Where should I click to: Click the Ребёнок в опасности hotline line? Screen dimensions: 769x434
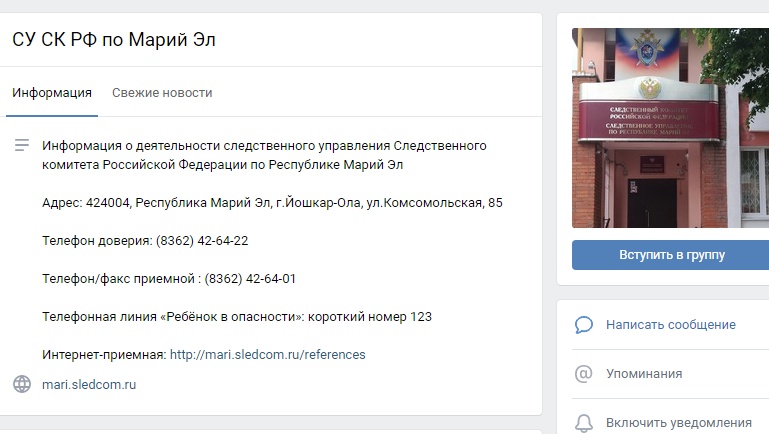click(237, 317)
